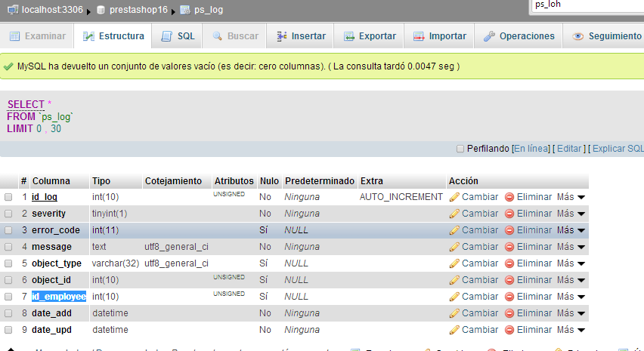Click red delete icon for date_upd row
This screenshot has height=351, width=644.
tap(509, 330)
